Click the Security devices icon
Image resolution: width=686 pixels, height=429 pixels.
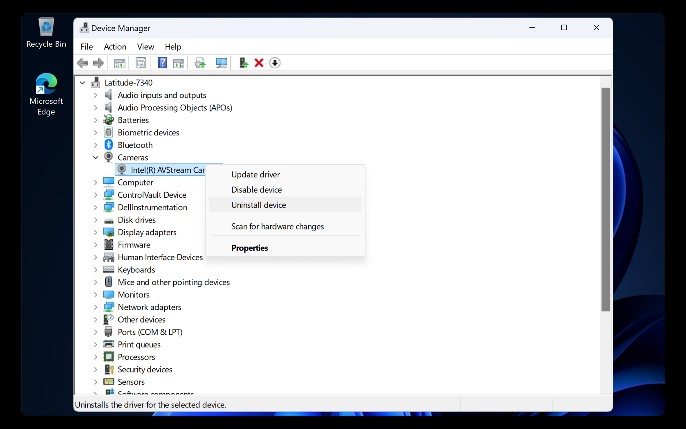(x=108, y=369)
